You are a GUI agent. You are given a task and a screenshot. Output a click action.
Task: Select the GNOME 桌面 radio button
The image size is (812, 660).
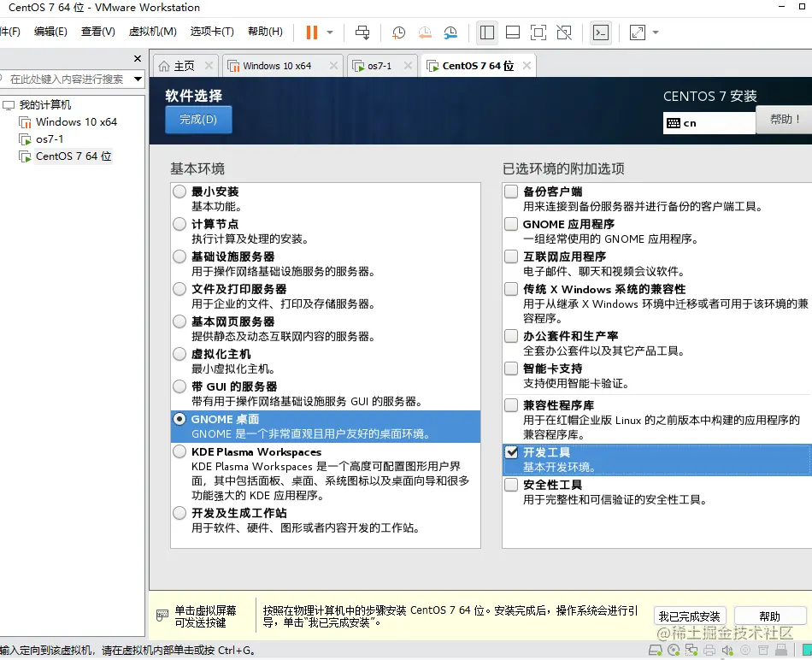tap(179, 419)
